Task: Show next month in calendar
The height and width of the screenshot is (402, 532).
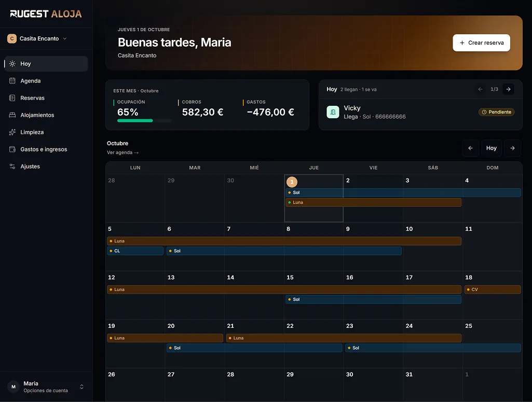Action: click(x=512, y=148)
